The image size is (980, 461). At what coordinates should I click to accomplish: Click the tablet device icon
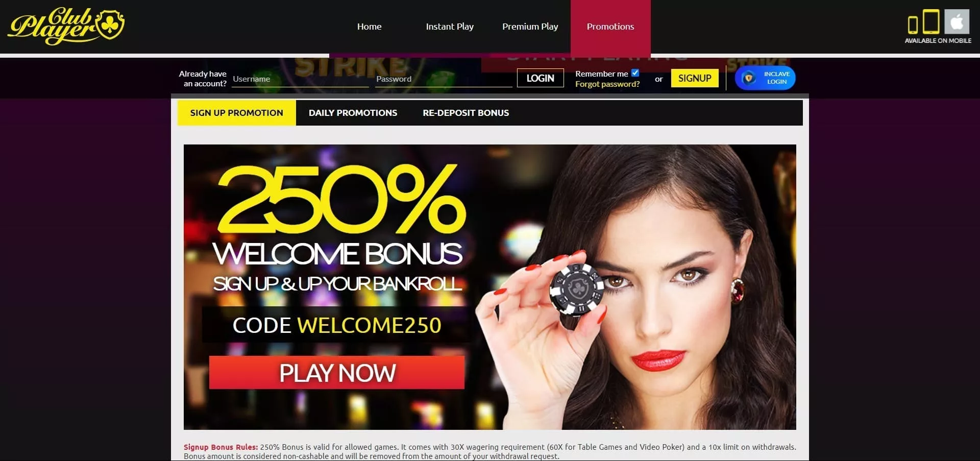(931, 21)
